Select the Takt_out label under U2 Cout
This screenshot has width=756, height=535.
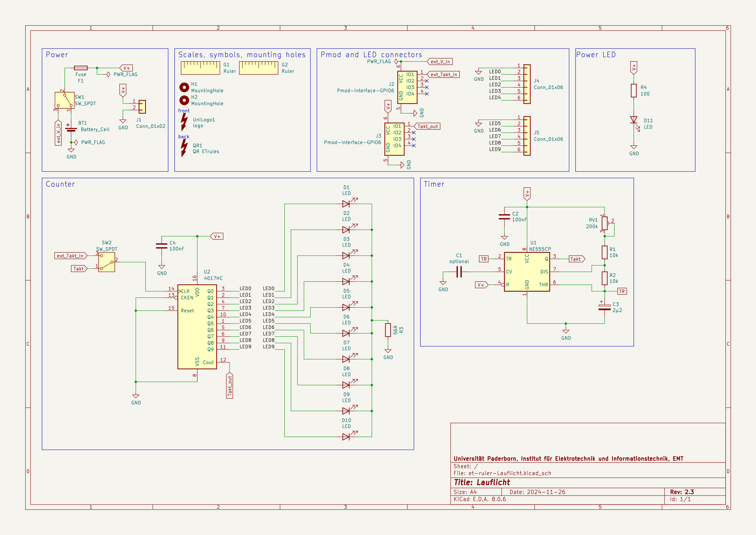[230, 386]
